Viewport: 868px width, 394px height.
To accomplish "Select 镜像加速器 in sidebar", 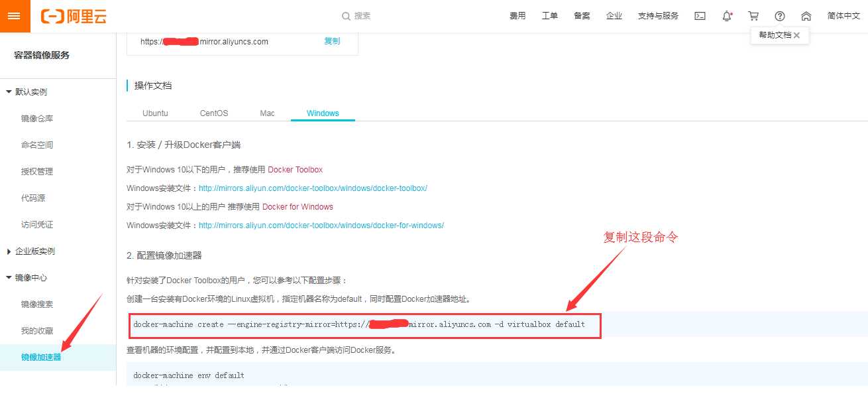I will (41, 357).
